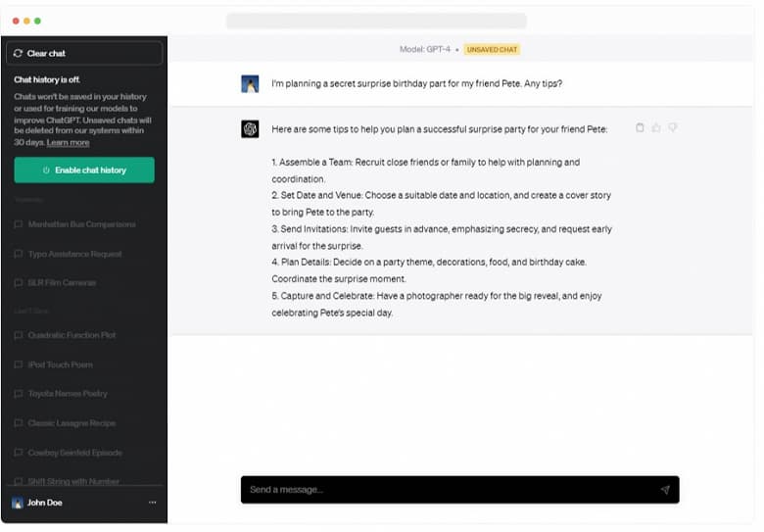
Task: Click the 'Chat history is off.' heading
Action: coord(47,80)
